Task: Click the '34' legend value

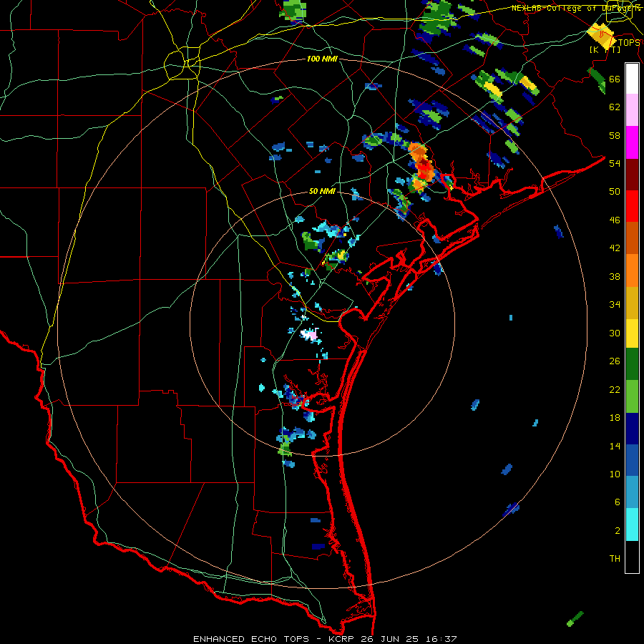Action: tap(615, 305)
